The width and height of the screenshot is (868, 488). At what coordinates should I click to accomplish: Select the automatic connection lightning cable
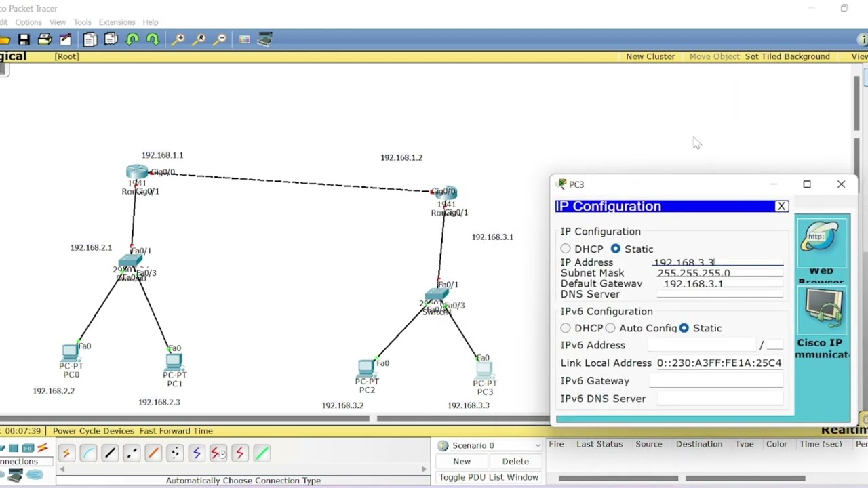point(66,453)
